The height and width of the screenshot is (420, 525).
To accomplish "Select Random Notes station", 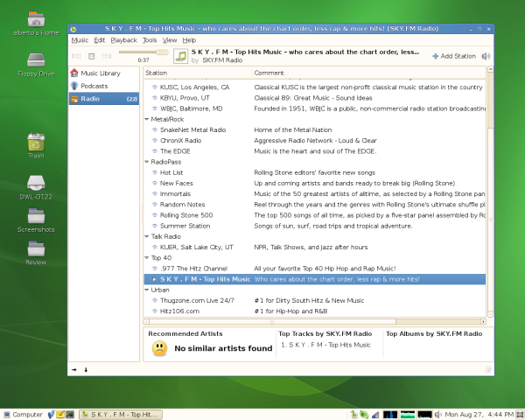I will [315, 205].
